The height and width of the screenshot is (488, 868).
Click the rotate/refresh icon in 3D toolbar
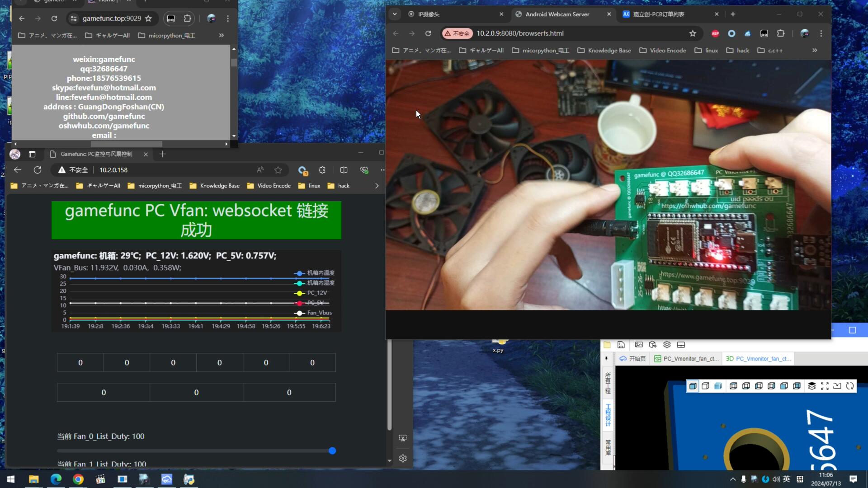tap(850, 386)
